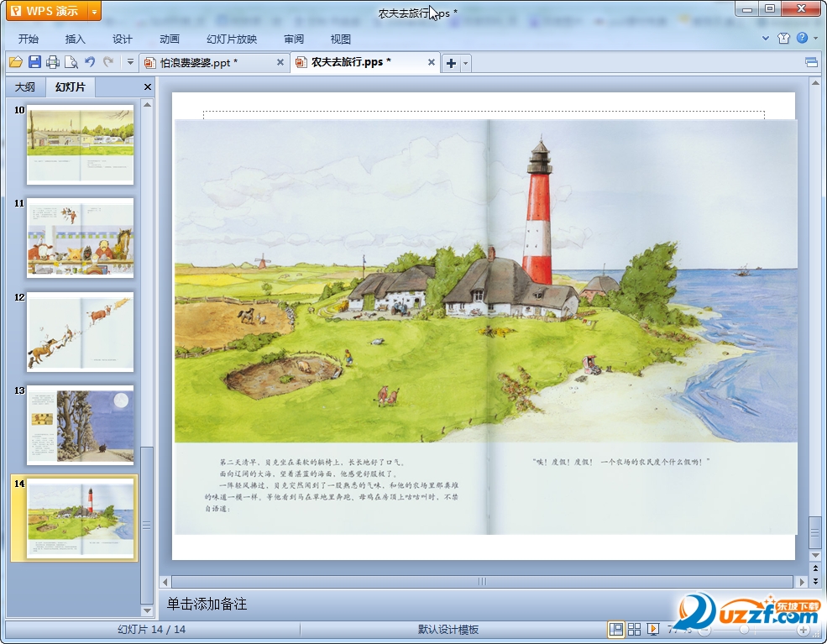827x644 pixels.
Task: Switch to Normal view icon
Action: (x=615, y=629)
